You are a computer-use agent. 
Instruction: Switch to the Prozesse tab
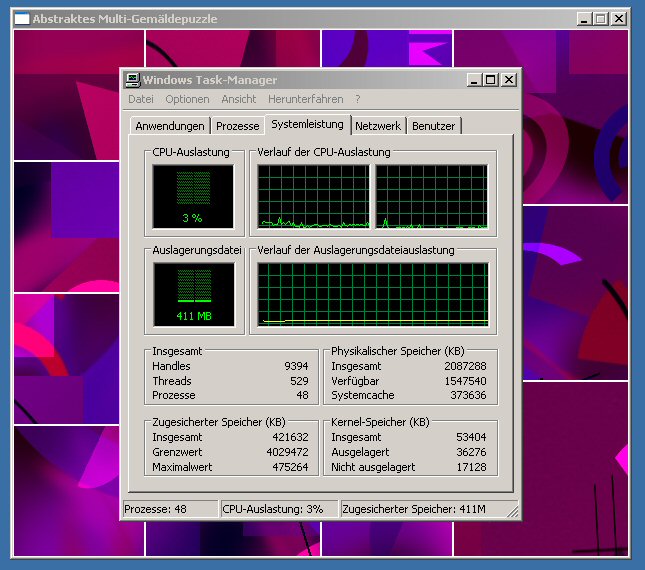238,126
